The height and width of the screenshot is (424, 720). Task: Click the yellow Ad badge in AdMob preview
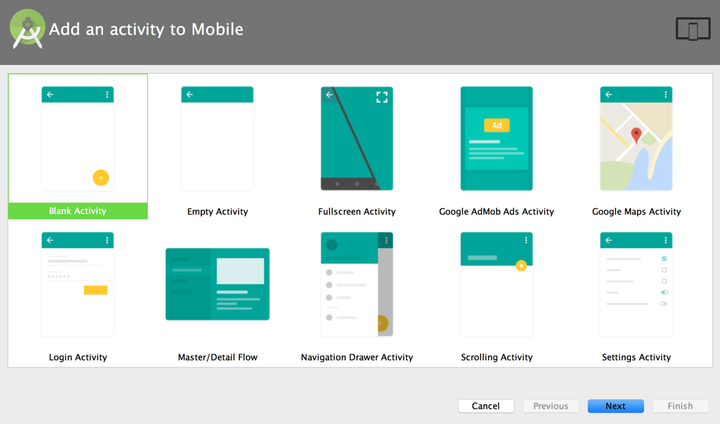[x=496, y=126]
